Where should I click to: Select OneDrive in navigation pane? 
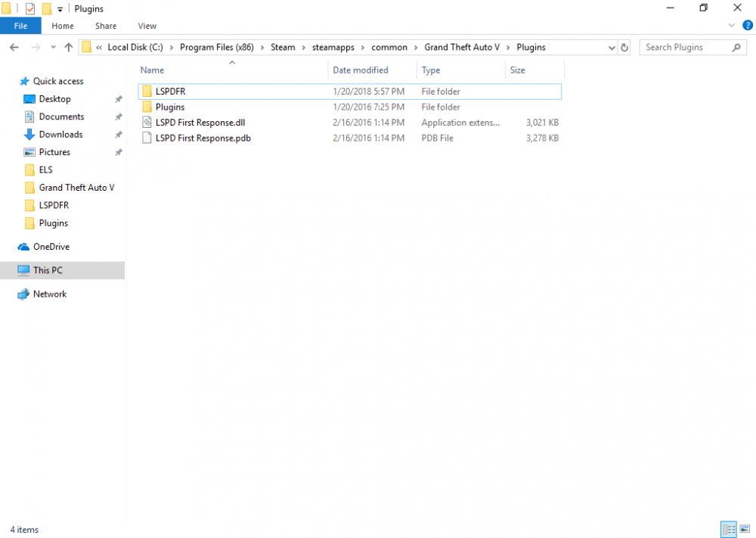point(51,247)
